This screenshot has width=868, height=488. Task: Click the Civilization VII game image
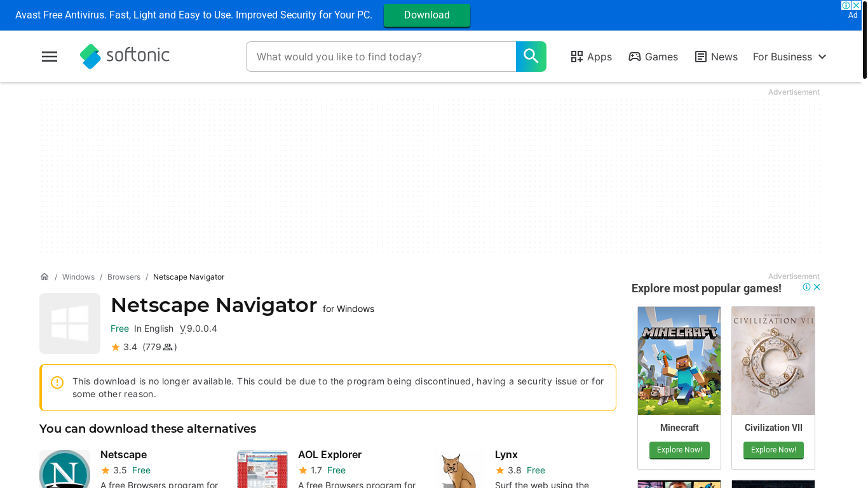(773, 361)
